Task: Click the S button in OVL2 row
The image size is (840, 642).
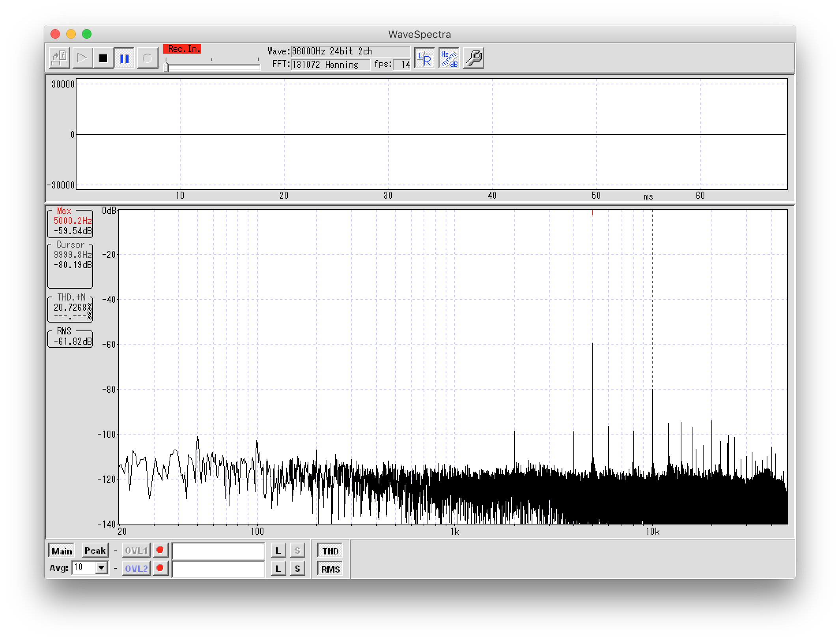Action: [297, 569]
